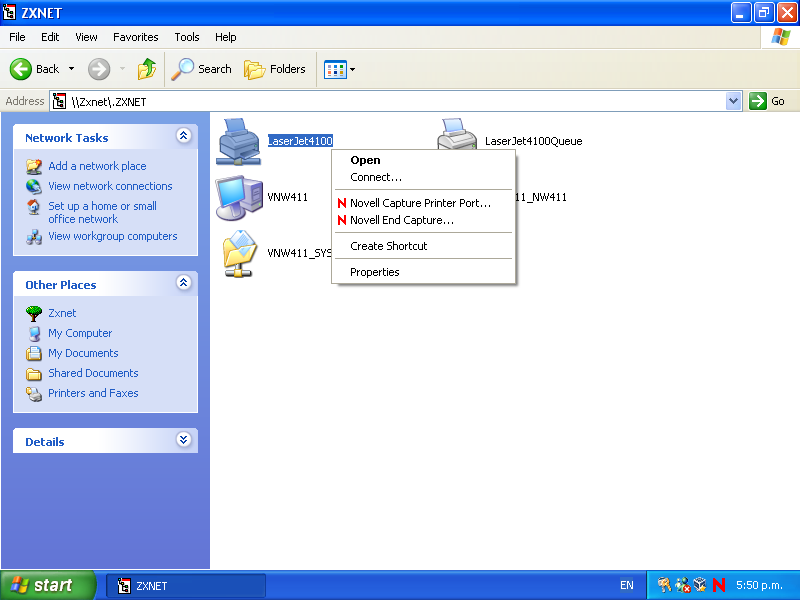Open My Computer from Other Places
The image size is (800, 600).
click(80, 333)
